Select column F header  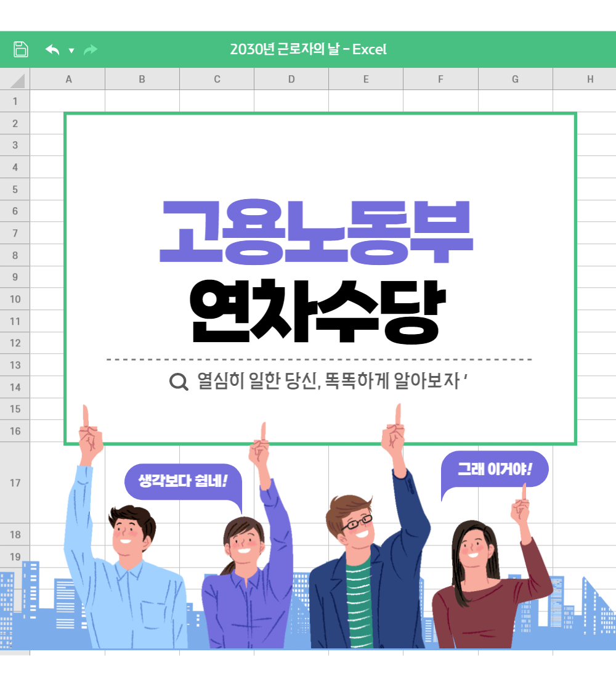coord(441,79)
